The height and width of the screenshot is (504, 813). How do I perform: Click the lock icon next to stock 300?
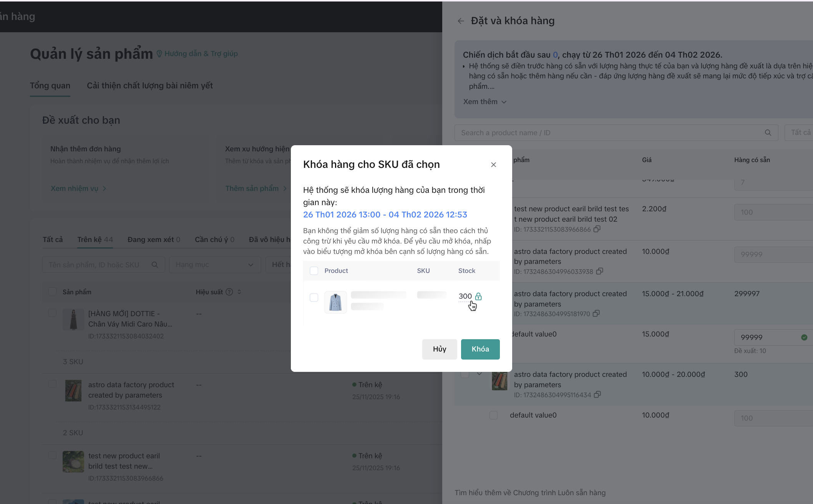(478, 296)
